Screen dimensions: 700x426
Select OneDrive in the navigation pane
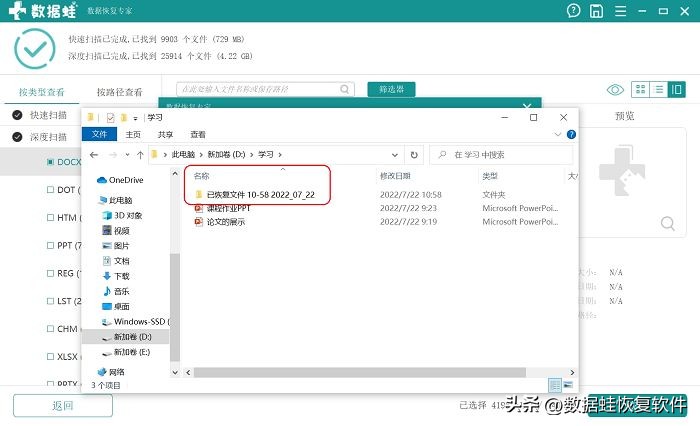(121, 180)
